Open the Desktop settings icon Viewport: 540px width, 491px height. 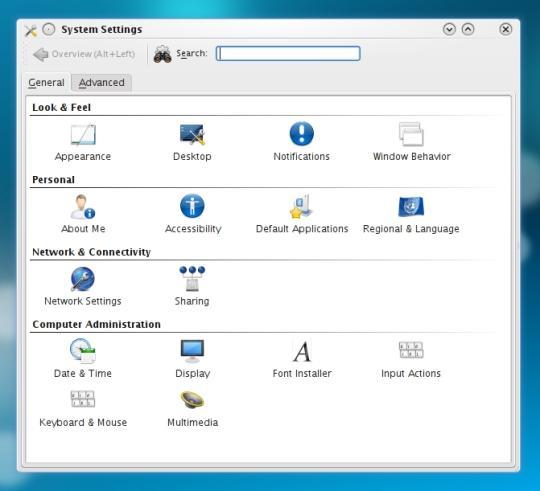click(x=192, y=134)
